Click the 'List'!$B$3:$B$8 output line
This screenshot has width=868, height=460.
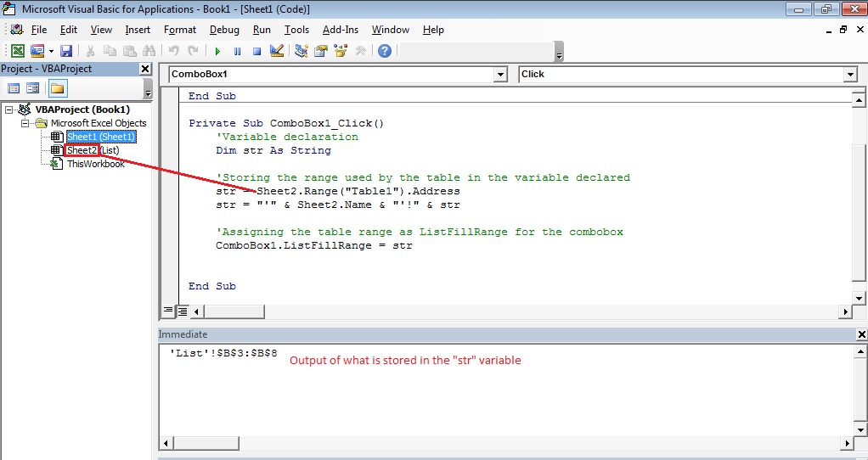[x=223, y=353]
